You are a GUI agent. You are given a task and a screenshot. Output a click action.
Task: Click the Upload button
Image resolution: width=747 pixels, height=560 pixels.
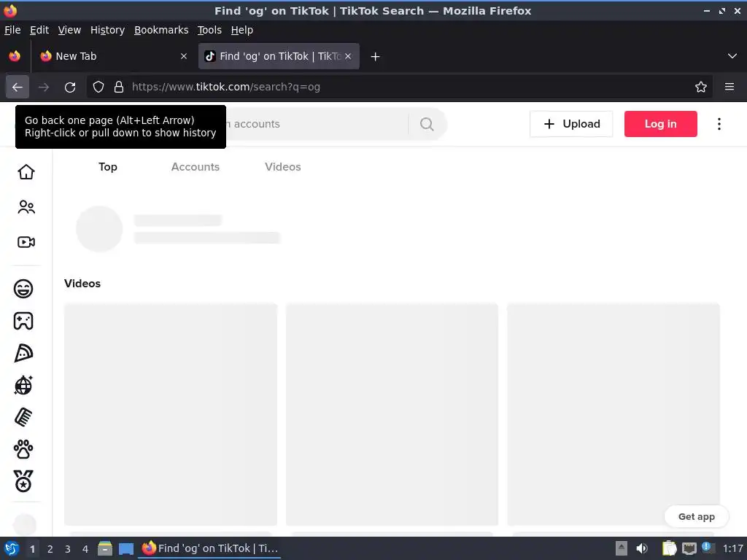coord(571,124)
